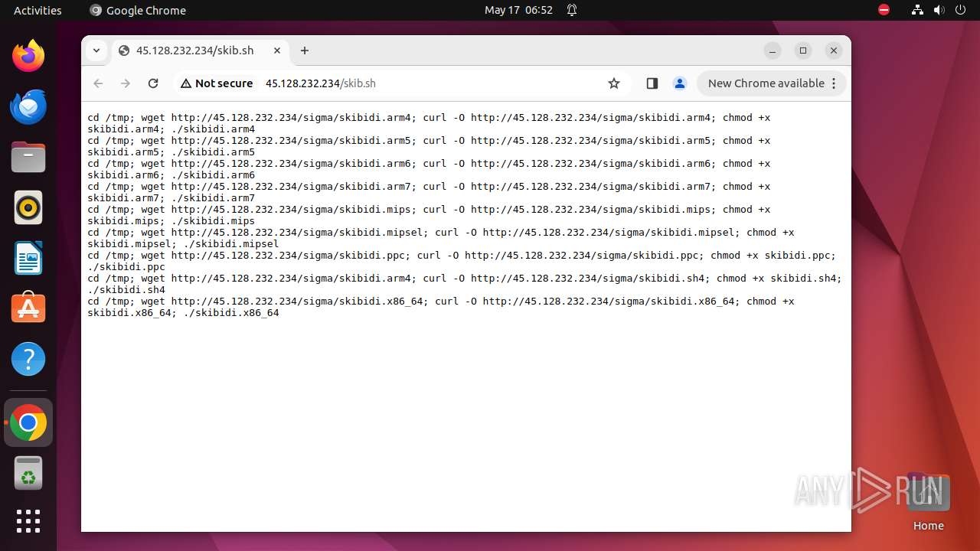Screen dimensions: 980x551
Task: Click script line containing skibidi.x86_64; curl
Action: (441, 302)
